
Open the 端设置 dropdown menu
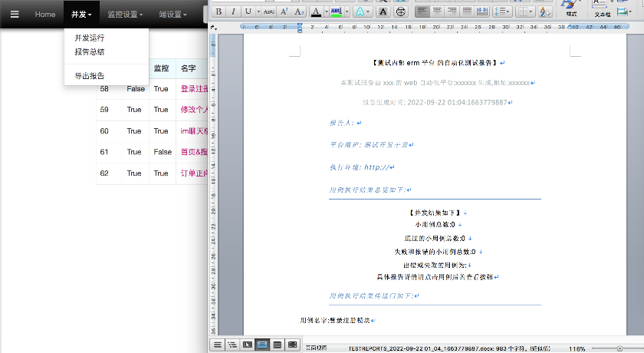[173, 15]
